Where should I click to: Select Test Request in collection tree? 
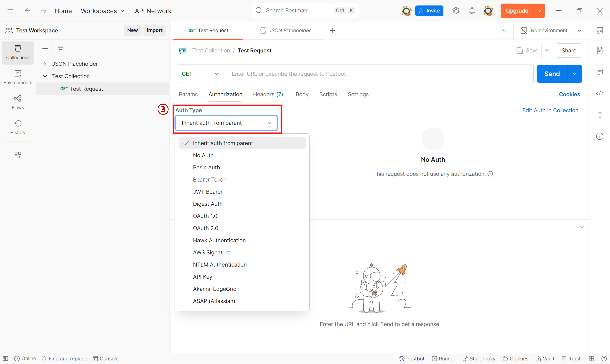pos(103,89)
